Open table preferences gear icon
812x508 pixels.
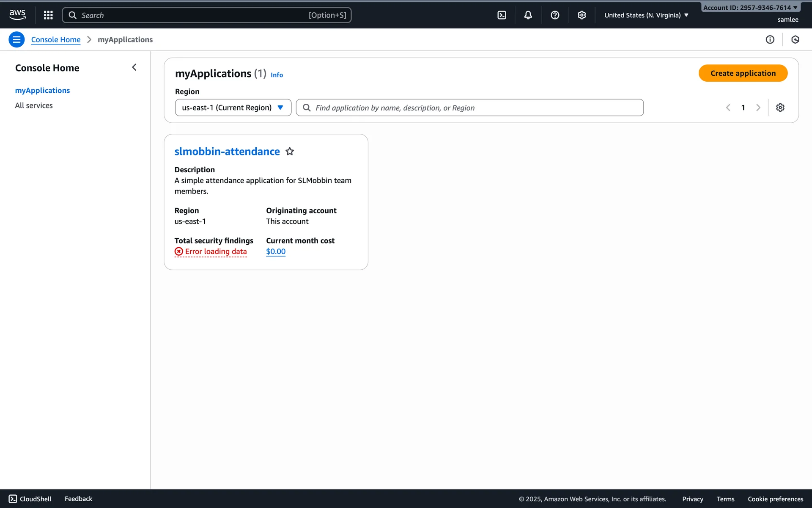[780, 108]
